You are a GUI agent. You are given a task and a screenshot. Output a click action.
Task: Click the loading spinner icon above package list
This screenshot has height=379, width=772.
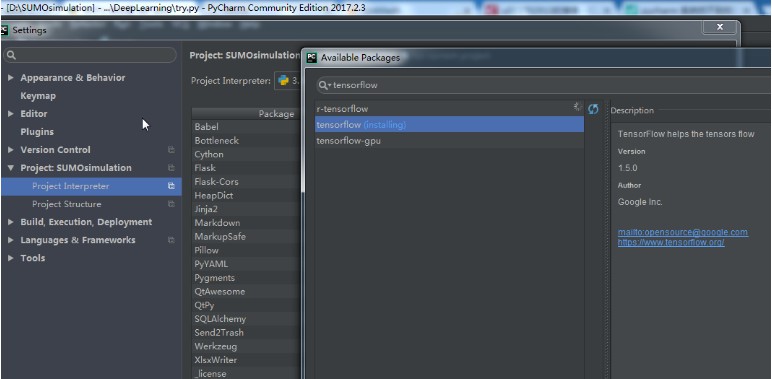(578, 106)
